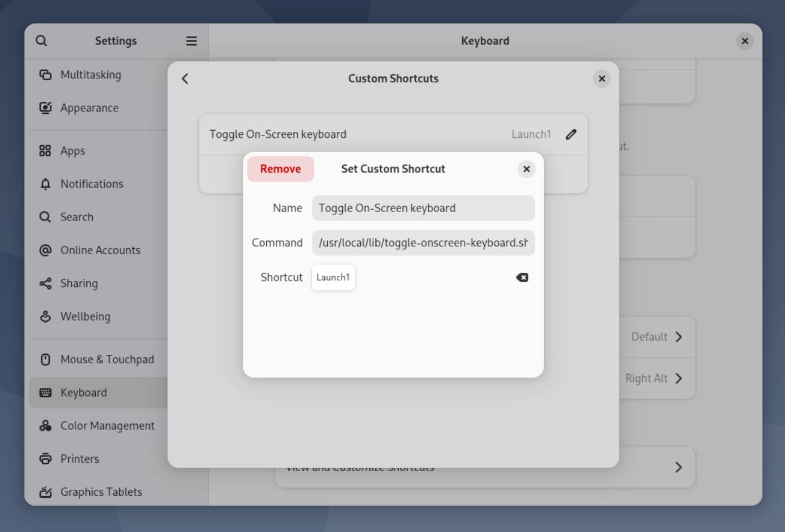Click the Launch1 shortcut key label
The image size is (785, 532).
333,277
